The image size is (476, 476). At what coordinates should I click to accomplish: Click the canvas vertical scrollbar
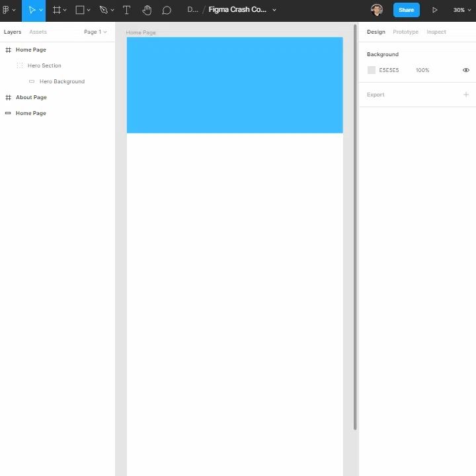355,227
